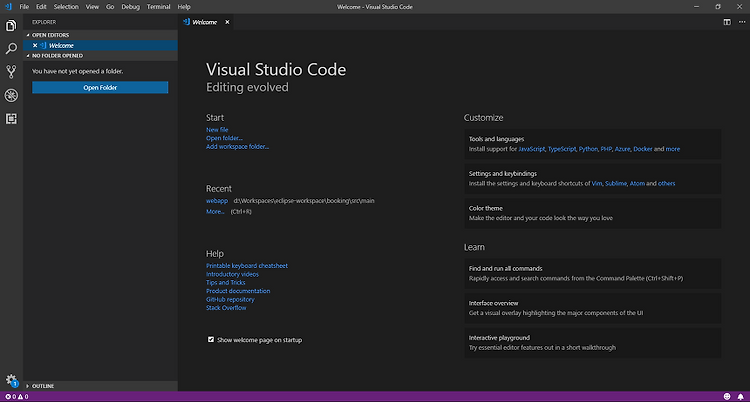The width and height of the screenshot is (750, 402).
Task: Click the More... recent link
Action: 215,212
